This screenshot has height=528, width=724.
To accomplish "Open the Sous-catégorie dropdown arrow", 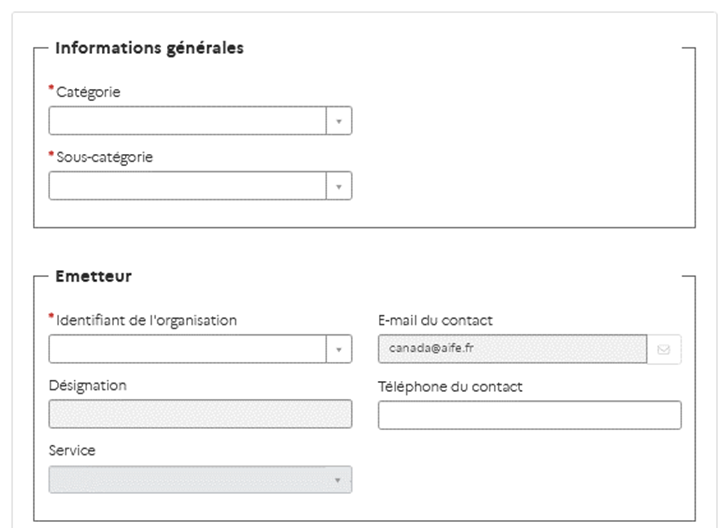I will (x=339, y=186).
